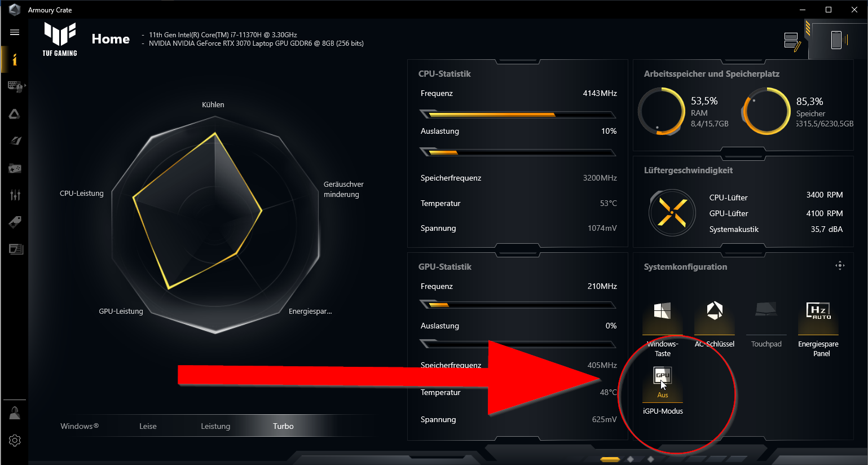Open the Aura Sync triangle icon
868x465 pixels.
(x=15, y=114)
